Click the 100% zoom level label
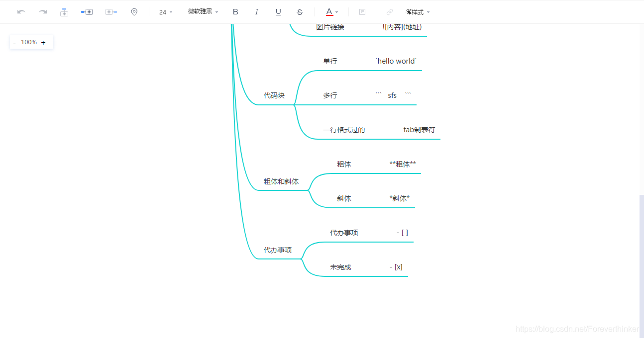This screenshot has width=644, height=338. [x=29, y=42]
